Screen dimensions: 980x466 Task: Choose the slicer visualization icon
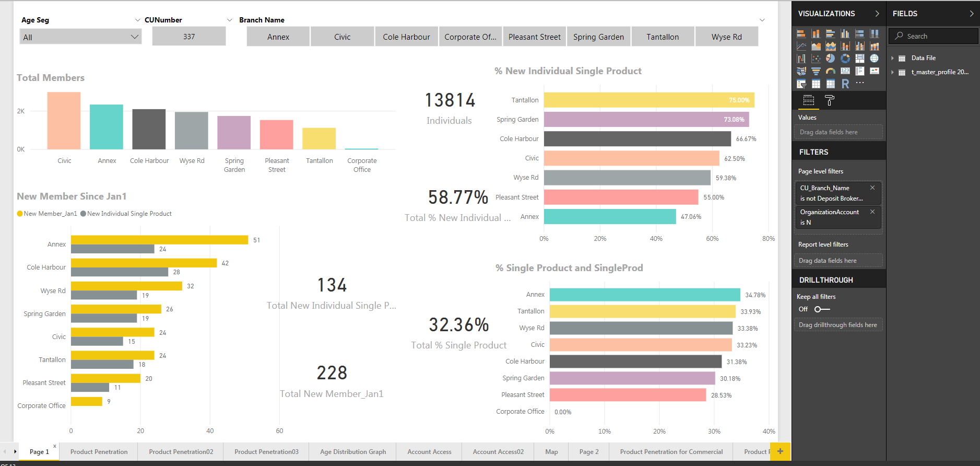point(801,84)
